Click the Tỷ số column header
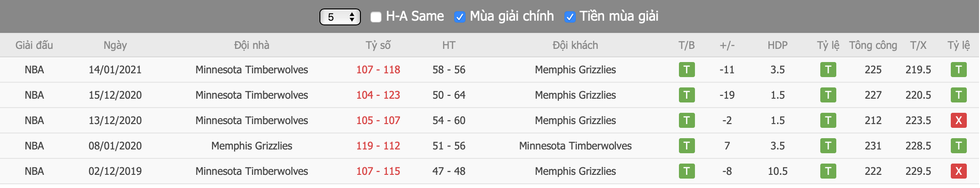This screenshot has width=980, height=188. (x=378, y=45)
